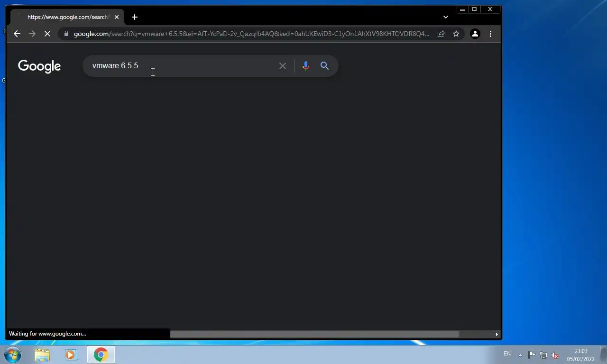Image resolution: width=607 pixels, height=364 pixels.
Task: Start a voice search with the microphone
Action: pos(306,66)
